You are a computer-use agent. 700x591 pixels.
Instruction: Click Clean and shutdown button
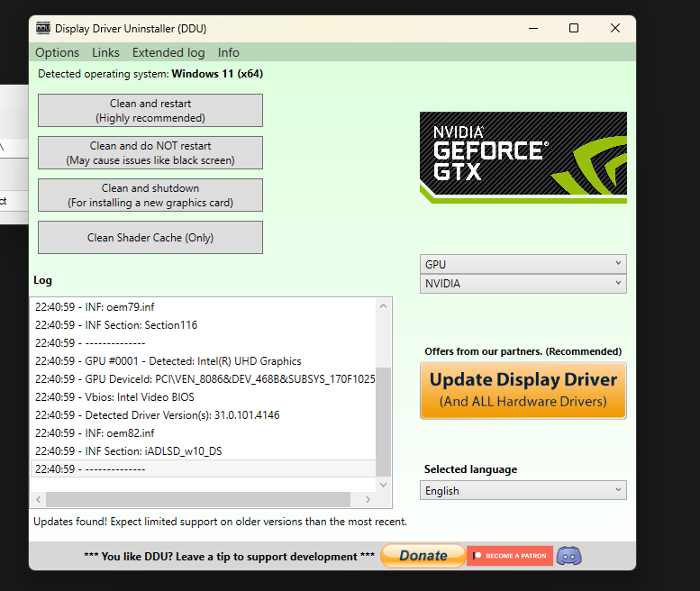(150, 195)
